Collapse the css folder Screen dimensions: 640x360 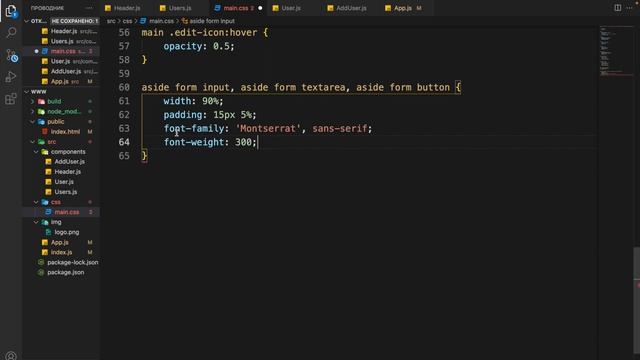coord(36,202)
